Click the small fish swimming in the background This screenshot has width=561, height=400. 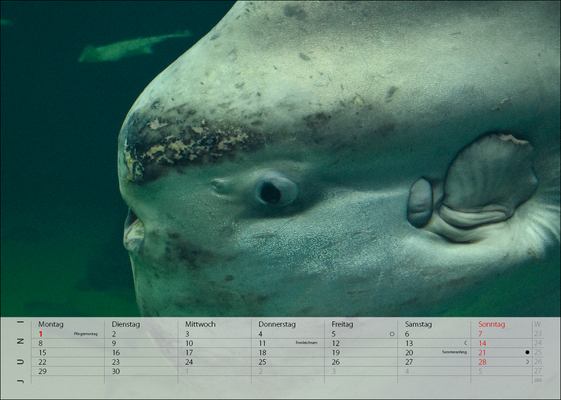pos(134,47)
